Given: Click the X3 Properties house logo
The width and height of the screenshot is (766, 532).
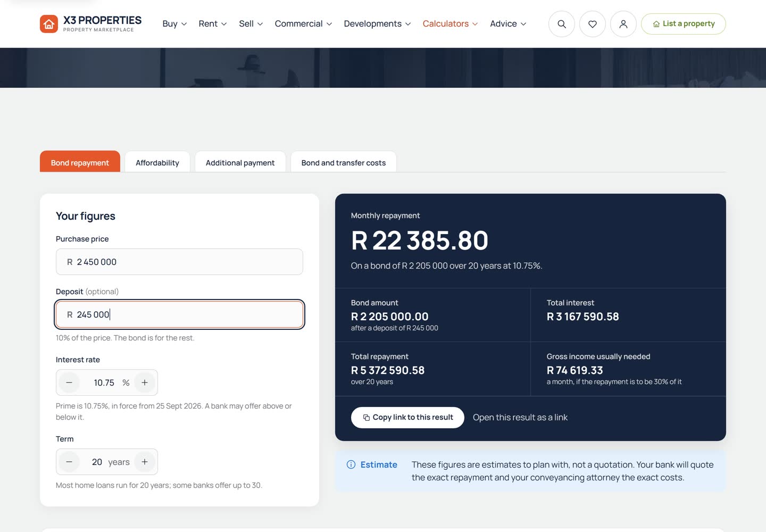Looking at the screenshot, I should tap(49, 24).
